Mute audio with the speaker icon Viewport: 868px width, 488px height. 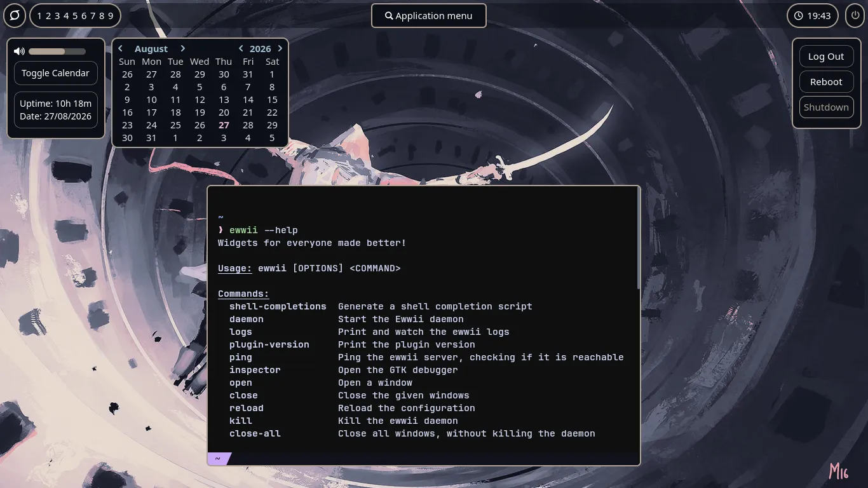19,51
